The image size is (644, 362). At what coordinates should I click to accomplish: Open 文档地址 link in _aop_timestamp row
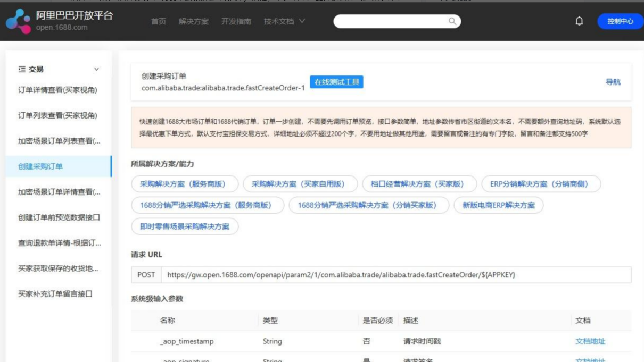point(590,341)
